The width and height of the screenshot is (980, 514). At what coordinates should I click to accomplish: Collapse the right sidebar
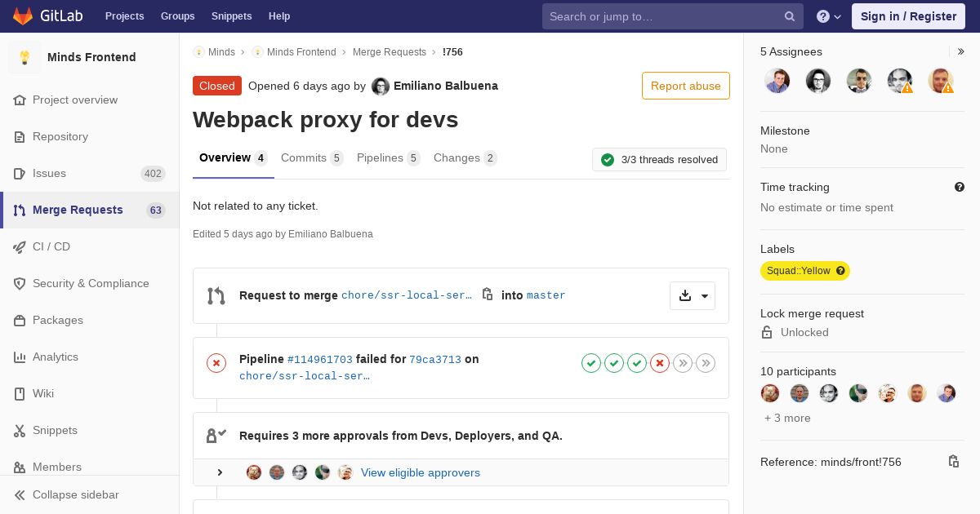[x=961, y=51]
